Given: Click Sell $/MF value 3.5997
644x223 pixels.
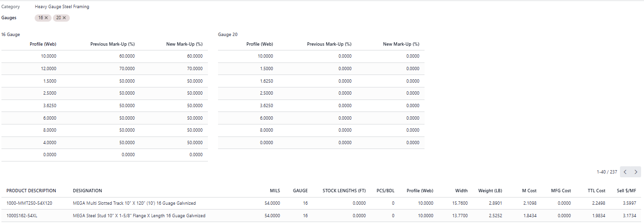Looking at the screenshot, I should pos(629,203).
